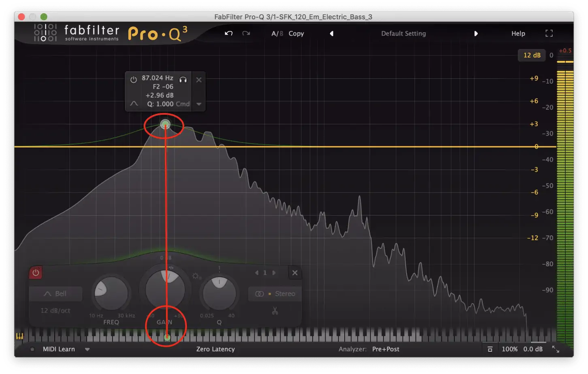Image resolution: width=588 pixels, height=374 pixels.
Task: Open the Zero Latency processing mode menu
Action: (x=215, y=349)
